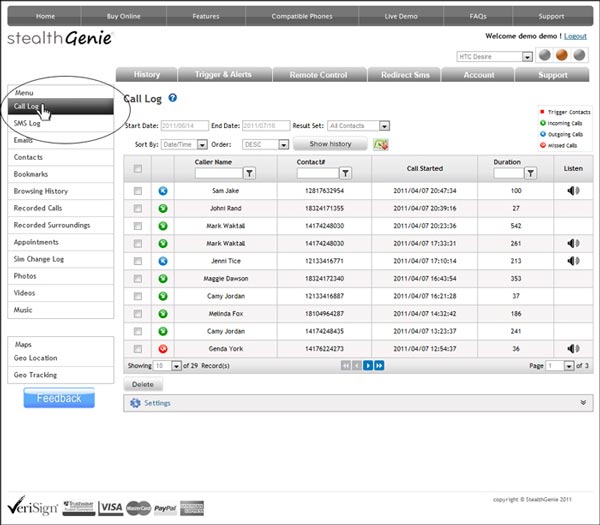Go to last page of records
600x525 pixels.
click(379, 365)
